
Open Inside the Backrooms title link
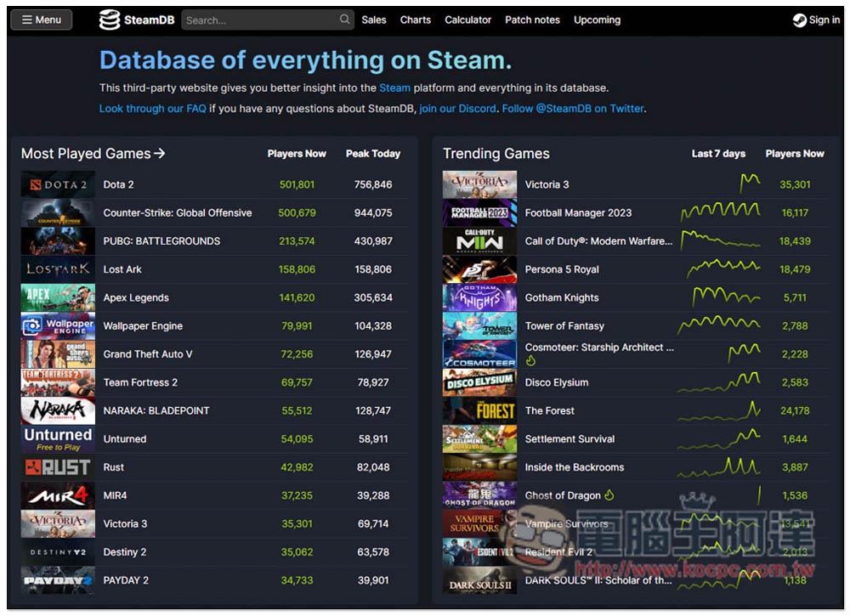(575, 467)
